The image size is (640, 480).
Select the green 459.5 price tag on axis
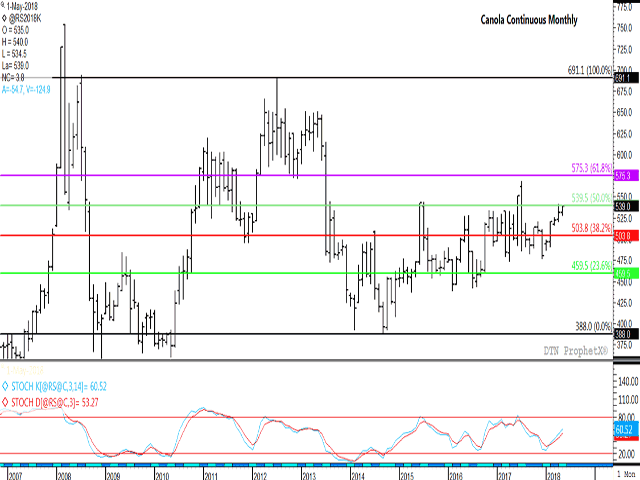click(x=624, y=272)
